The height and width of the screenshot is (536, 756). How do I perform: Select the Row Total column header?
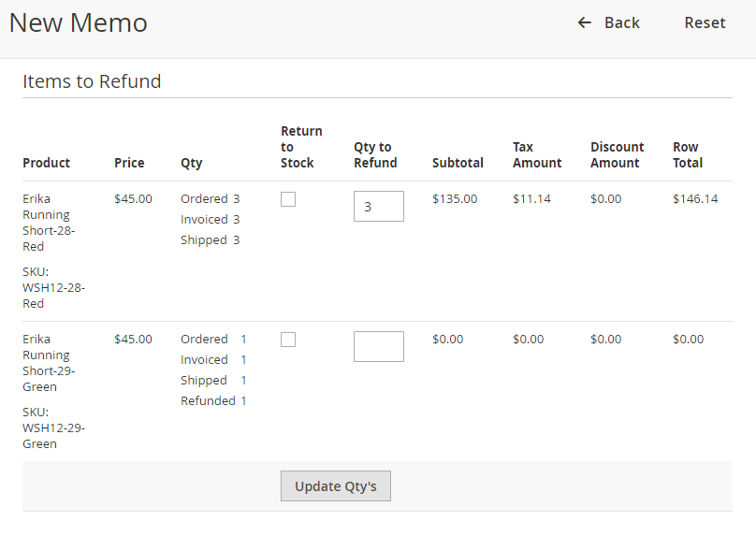687,154
